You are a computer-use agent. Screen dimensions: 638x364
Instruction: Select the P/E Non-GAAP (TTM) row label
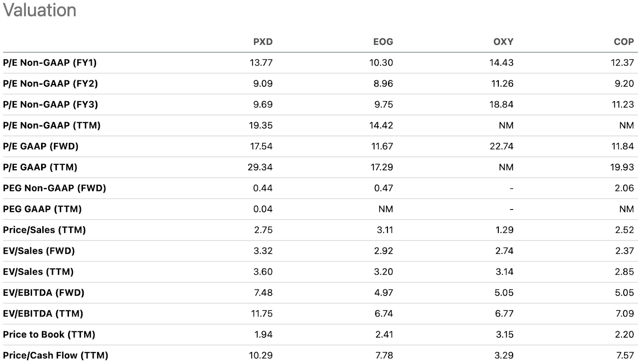click(51, 125)
